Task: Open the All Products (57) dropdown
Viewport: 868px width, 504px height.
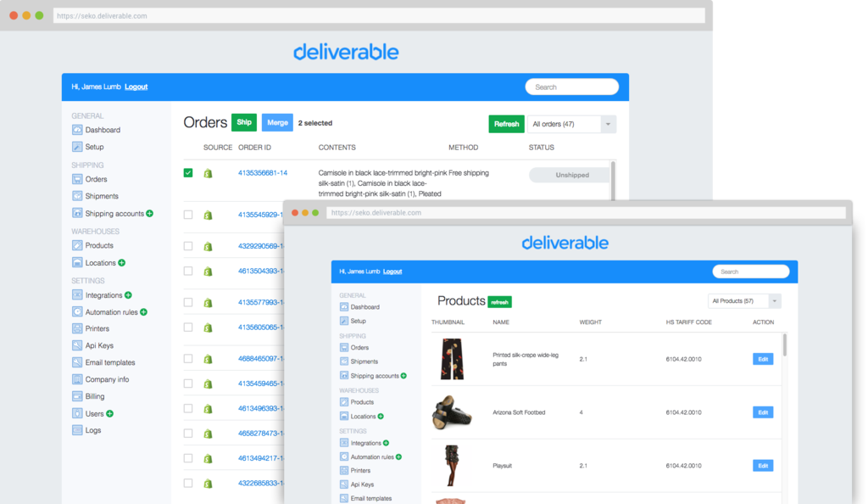Action: [744, 301]
